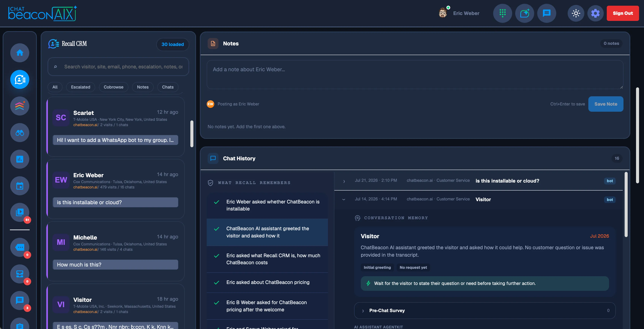Viewport: 644px width, 329px height.
Task: Open the message icon with badge 3
Action: (x=20, y=301)
